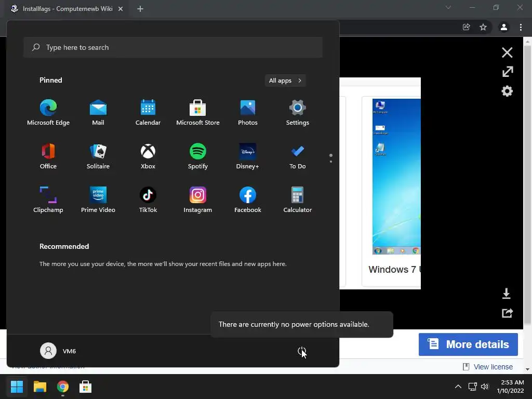This screenshot has width=532, height=399.
Task: Click the Windows 7 desktop thumbnail
Action: (396, 177)
